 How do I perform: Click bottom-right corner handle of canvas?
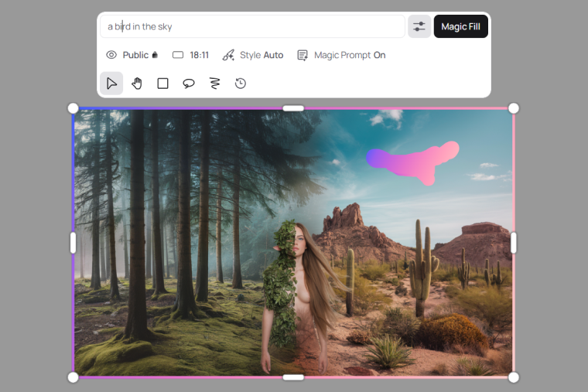[x=514, y=377]
